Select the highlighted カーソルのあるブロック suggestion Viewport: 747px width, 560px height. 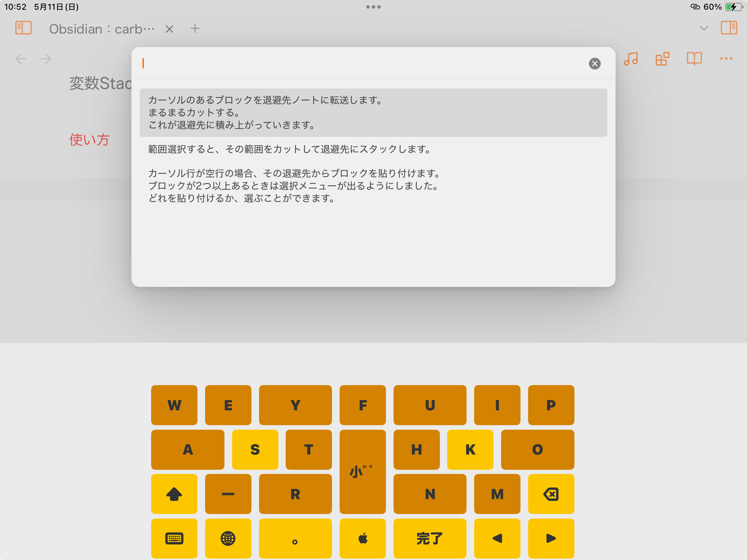(x=373, y=113)
